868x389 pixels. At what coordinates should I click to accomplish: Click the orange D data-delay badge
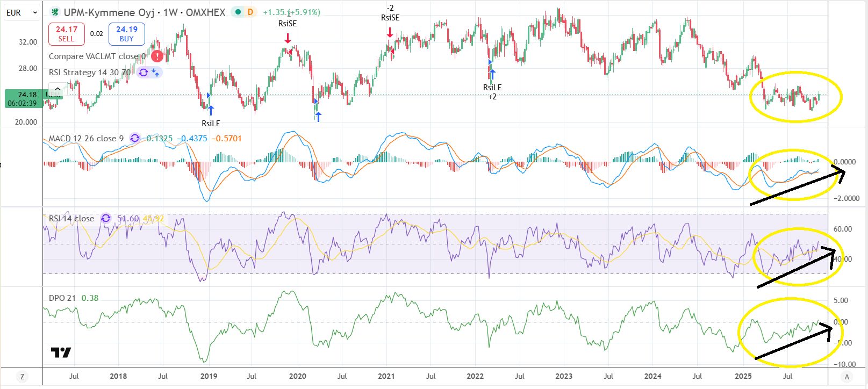[250, 12]
